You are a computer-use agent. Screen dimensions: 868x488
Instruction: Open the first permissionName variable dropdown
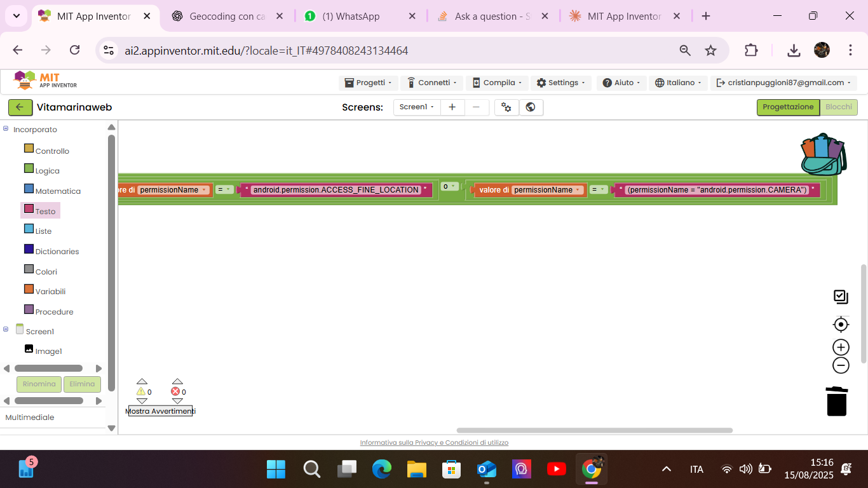pyautogui.click(x=205, y=190)
